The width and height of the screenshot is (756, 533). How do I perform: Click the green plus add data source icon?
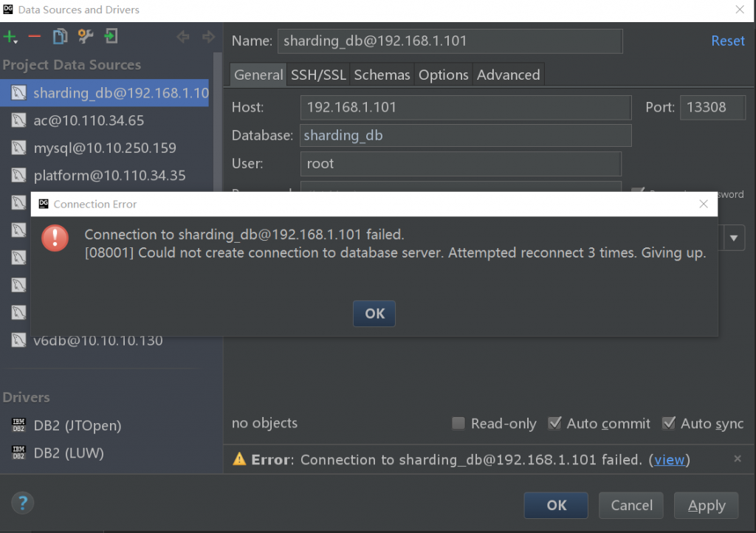tap(10, 37)
